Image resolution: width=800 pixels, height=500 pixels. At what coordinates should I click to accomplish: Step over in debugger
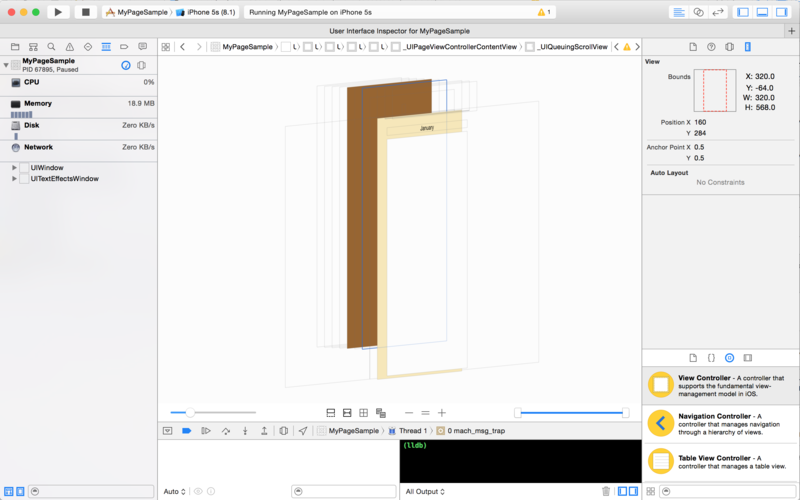pyautogui.click(x=226, y=431)
